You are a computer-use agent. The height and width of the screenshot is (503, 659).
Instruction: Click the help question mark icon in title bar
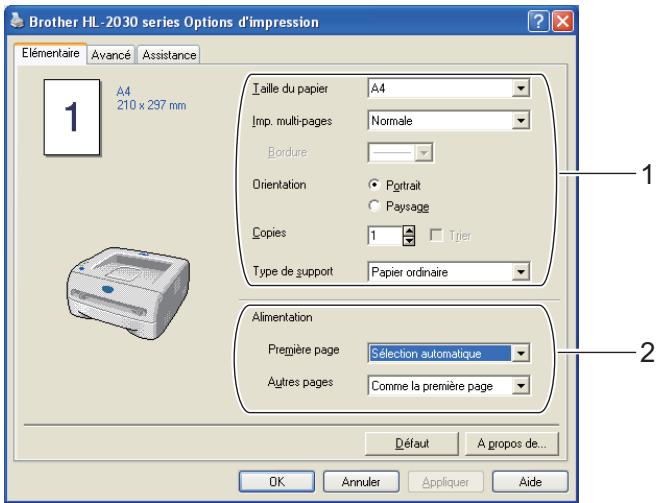(x=538, y=21)
